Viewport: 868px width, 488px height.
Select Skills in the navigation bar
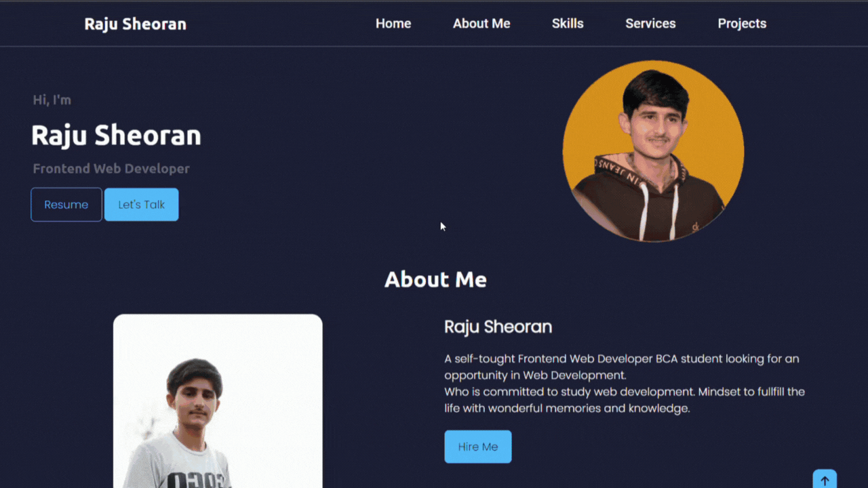[568, 24]
